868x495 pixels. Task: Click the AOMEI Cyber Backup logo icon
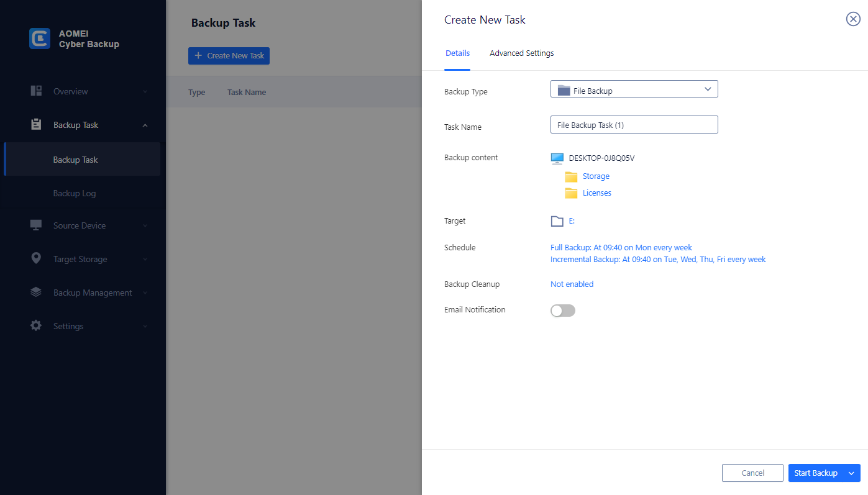click(40, 39)
